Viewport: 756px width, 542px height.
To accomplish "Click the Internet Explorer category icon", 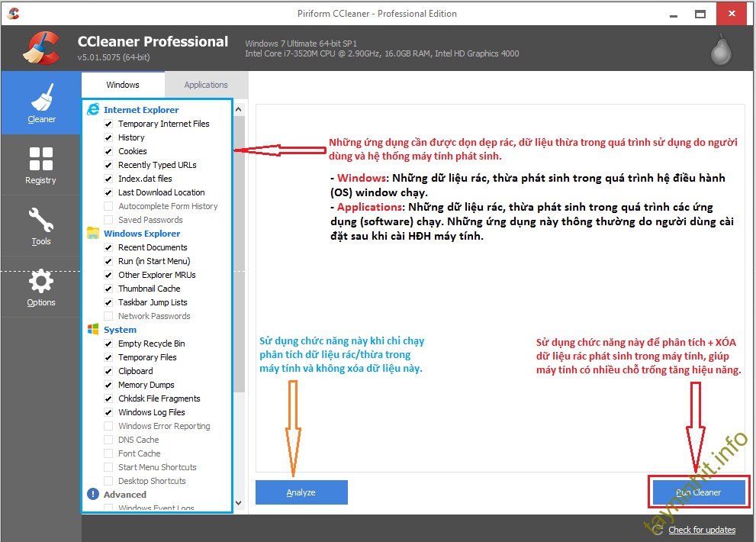I will point(93,109).
